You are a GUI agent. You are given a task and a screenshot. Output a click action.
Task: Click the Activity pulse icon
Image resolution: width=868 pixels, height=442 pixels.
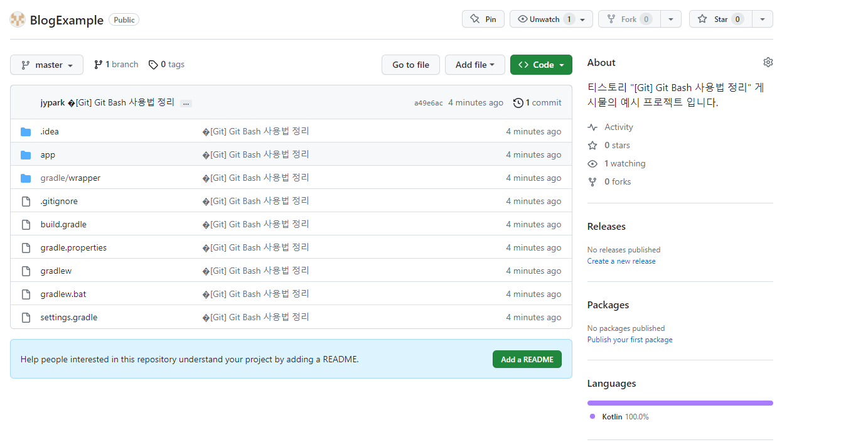click(592, 127)
